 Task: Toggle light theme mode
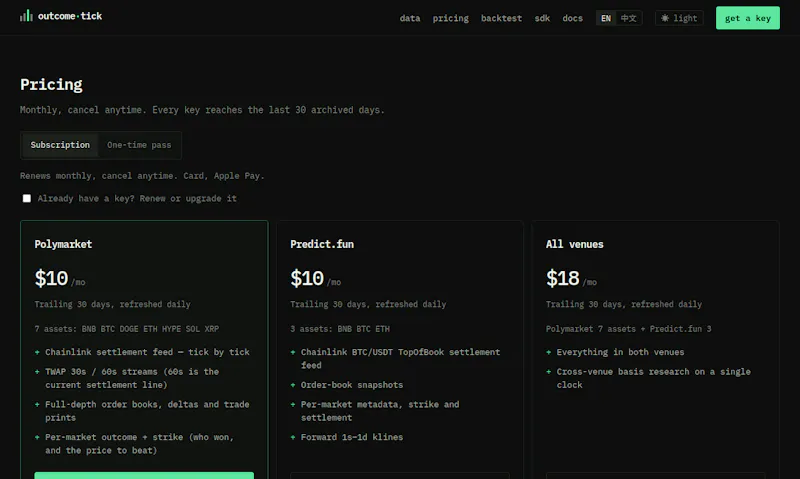pyautogui.click(x=679, y=18)
